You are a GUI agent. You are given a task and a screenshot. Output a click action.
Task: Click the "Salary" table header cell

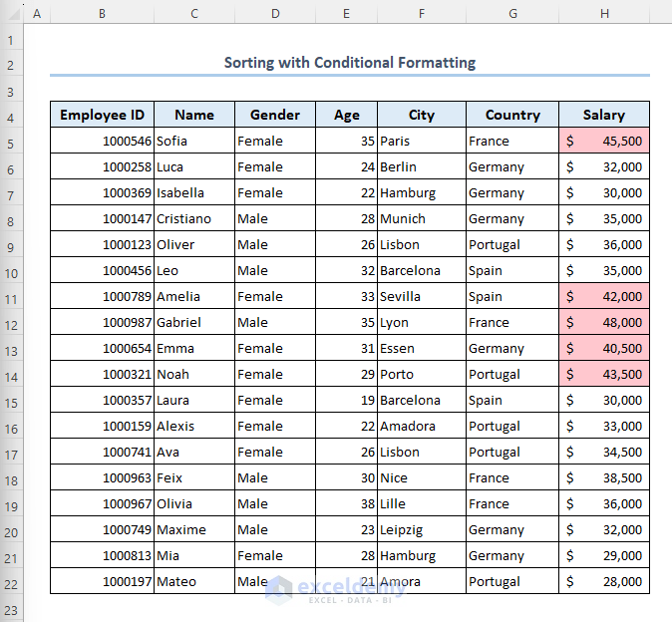tap(604, 115)
